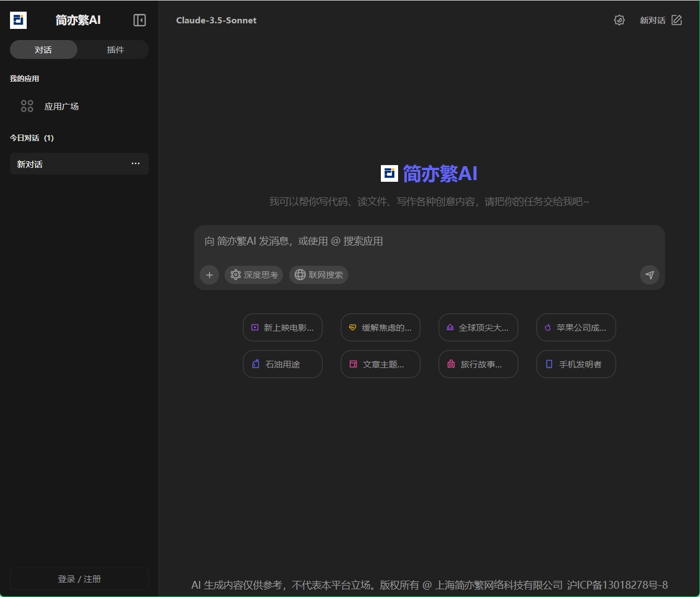Click 登录 / 注册 button
The width and height of the screenshot is (700, 597).
click(80, 579)
